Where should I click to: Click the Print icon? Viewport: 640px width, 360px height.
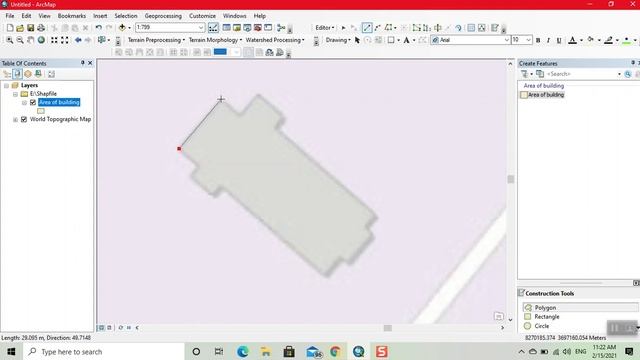(41, 28)
